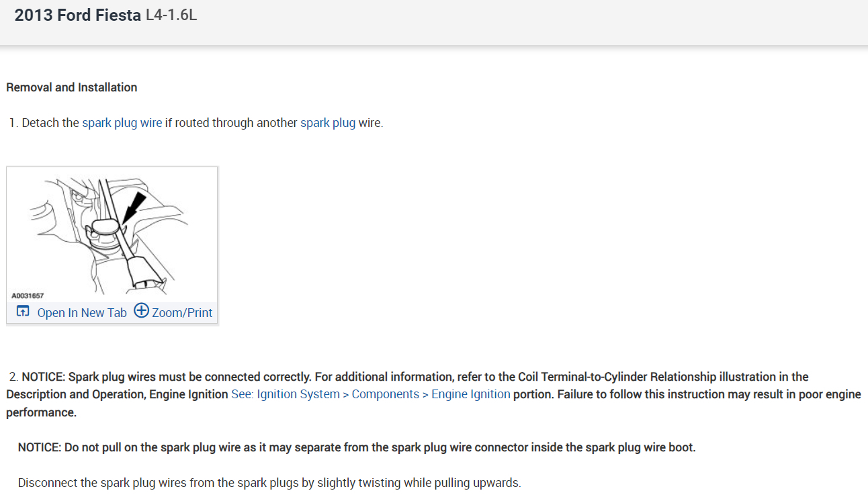Viewport: 868px width, 501px height.
Task: Click the spark plug wire diagram thumbnail
Action: click(x=112, y=234)
